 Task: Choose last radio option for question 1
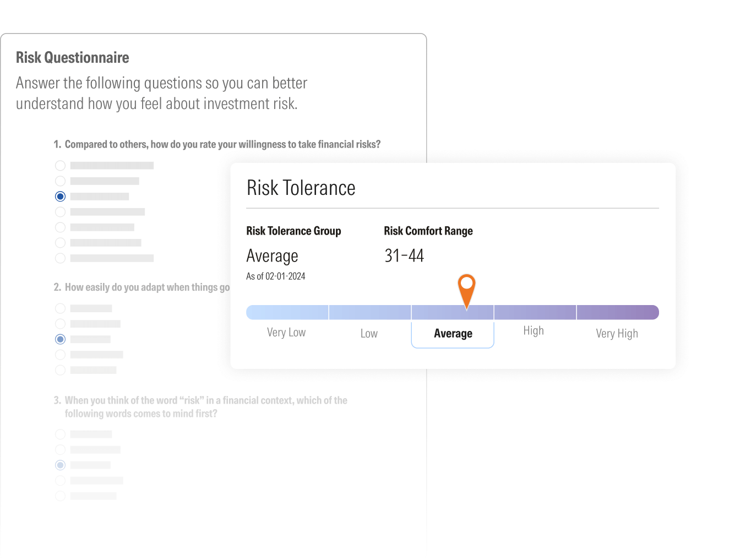pyautogui.click(x=61, y=258)
